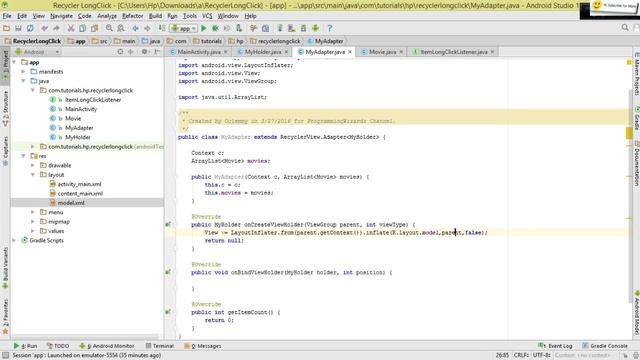This screenshot has height=360, width=640.
Task: Click the Synchronize toolbar icon
Action: pyautogui.click(x=30, y=28)
